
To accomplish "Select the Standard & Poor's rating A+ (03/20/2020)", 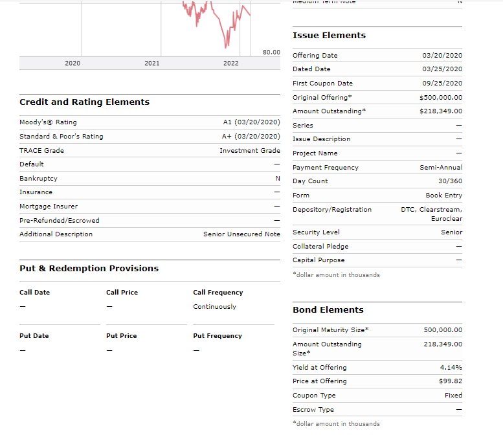I will (x=251, y=137).
